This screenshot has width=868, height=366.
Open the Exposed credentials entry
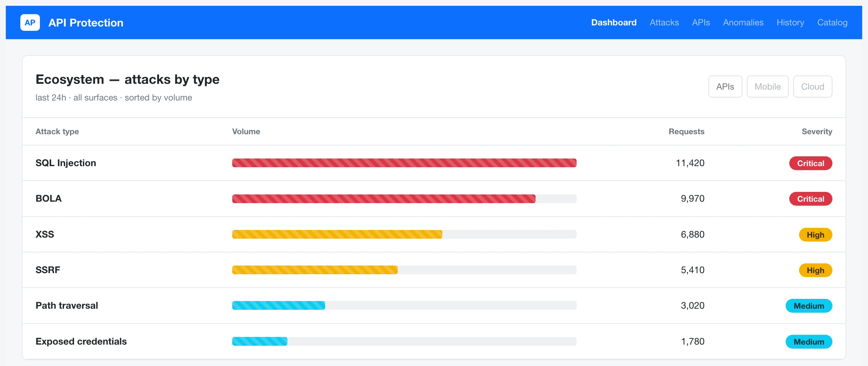81,341
